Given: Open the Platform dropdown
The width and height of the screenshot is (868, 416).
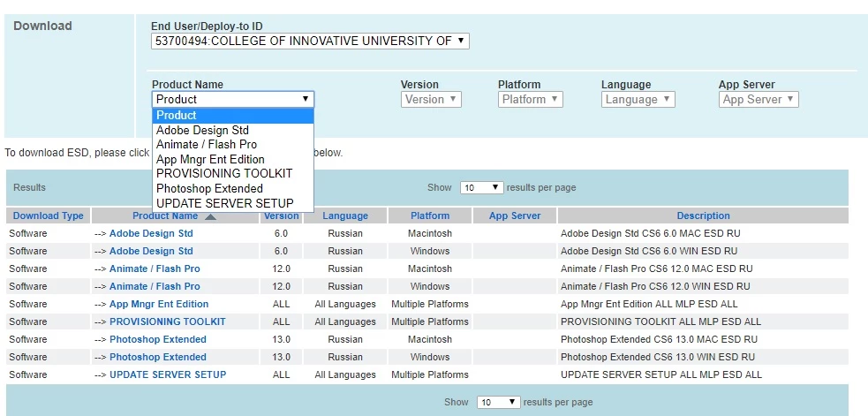Looking at the screenshot, I should (x=530, y=99).
